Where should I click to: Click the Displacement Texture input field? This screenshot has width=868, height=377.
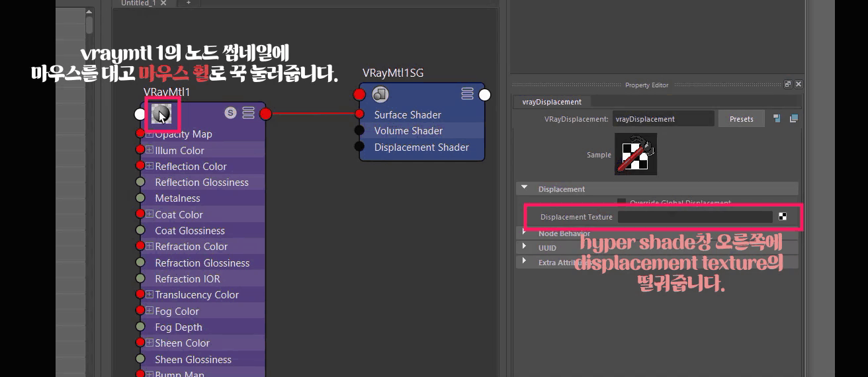(x=695, y=216)
